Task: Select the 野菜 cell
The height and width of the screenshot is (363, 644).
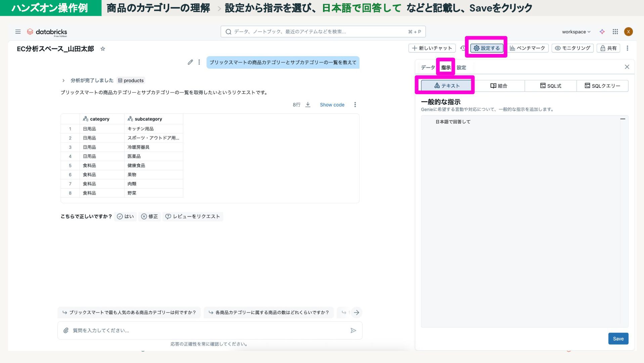Action: 154,193
